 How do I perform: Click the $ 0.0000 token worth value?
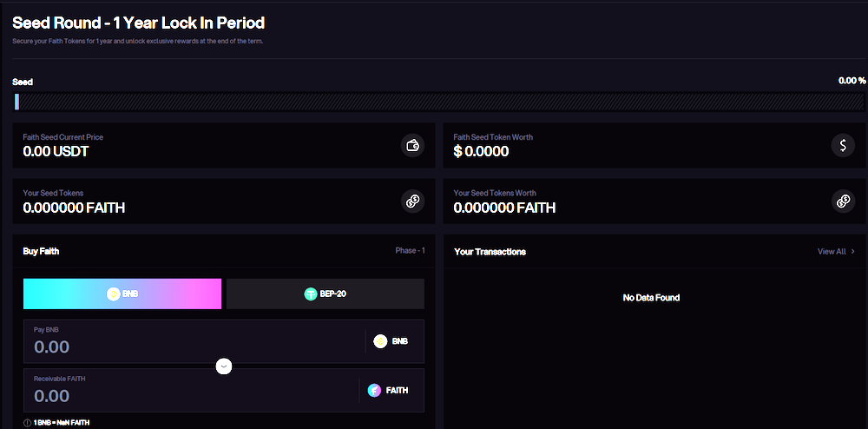click(481, 151)
